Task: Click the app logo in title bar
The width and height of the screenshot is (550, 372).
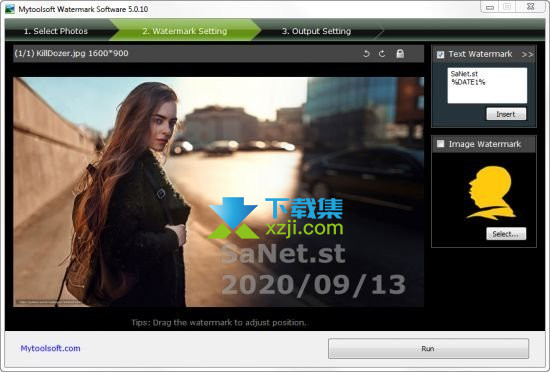Action: [9, 9]
